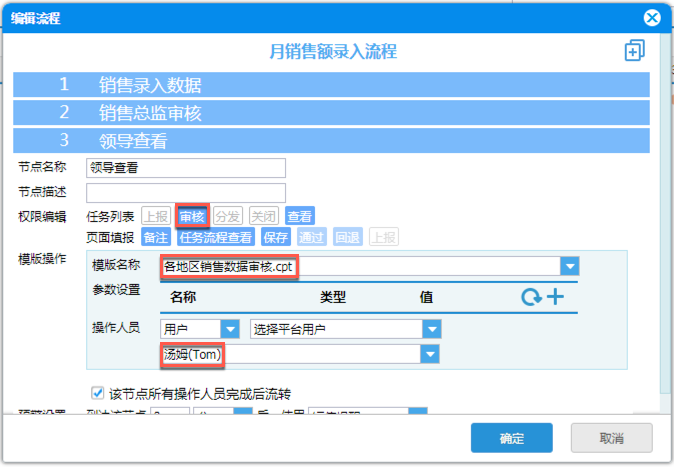
Task: Click the 取消 button
Action: 612,438
